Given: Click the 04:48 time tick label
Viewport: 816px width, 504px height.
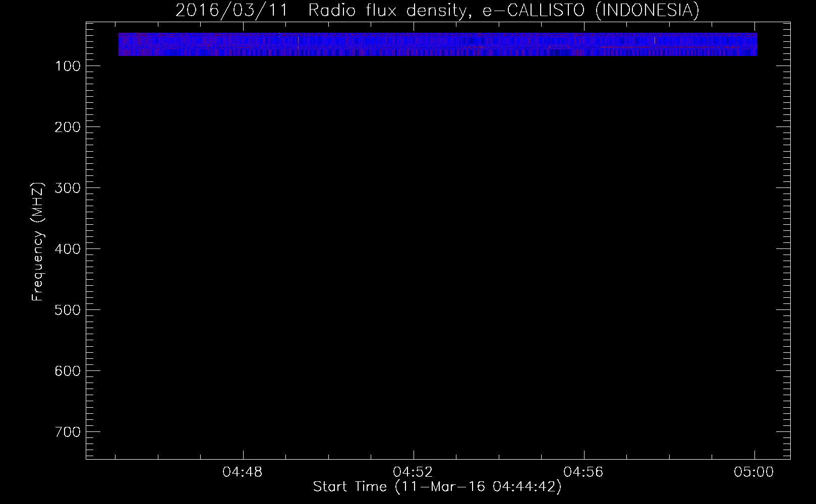Looking at the screenshot, I should [x=243, y=472].
